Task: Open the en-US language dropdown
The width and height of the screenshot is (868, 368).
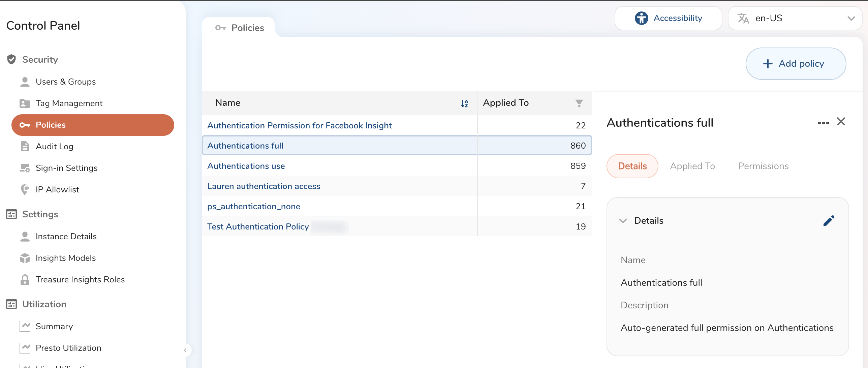Action: [795, 18]
